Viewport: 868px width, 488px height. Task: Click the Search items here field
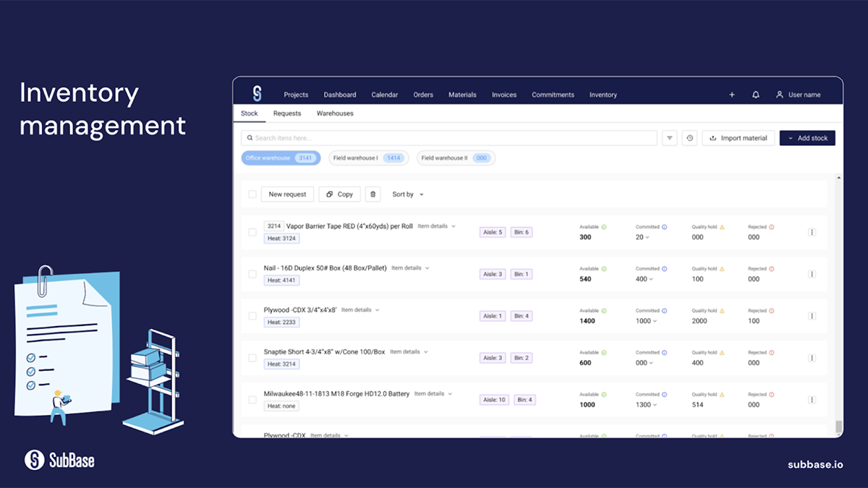tap(448, 138)
